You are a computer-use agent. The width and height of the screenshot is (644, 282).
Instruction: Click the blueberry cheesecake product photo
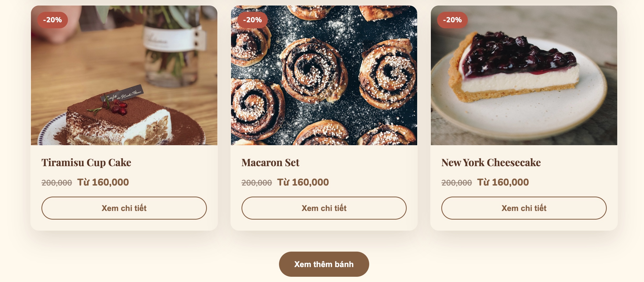(x=524, y=75)
